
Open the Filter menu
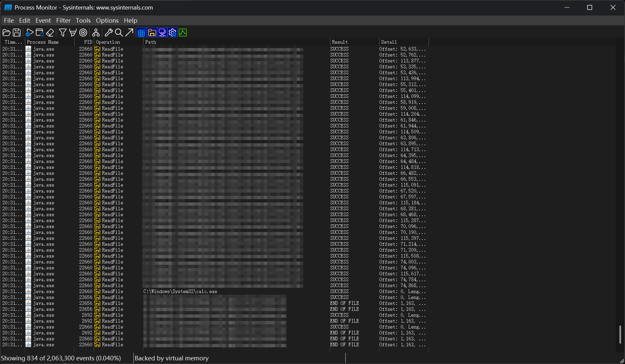(x=63, y=20)
